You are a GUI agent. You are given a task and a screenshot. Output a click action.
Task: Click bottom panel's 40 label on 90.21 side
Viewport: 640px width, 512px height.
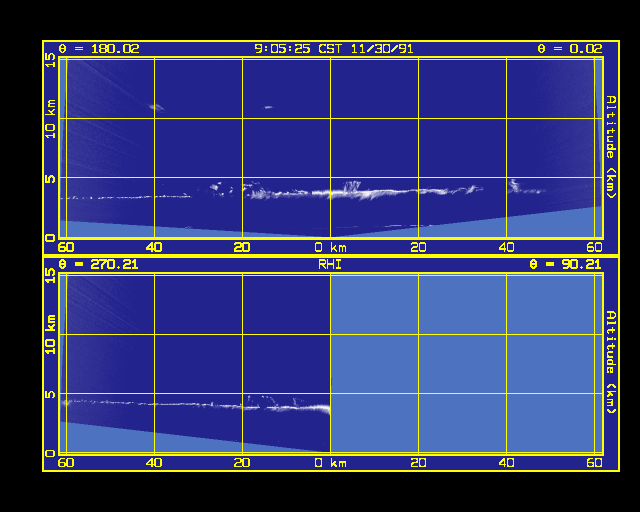[x=507, y=463]
